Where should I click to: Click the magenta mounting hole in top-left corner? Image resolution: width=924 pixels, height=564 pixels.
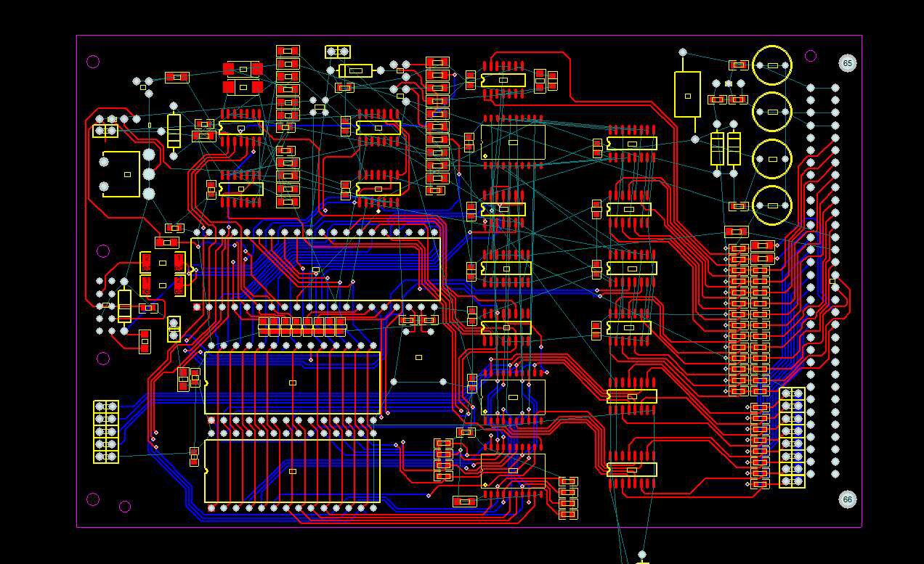(x=93, y=62)
